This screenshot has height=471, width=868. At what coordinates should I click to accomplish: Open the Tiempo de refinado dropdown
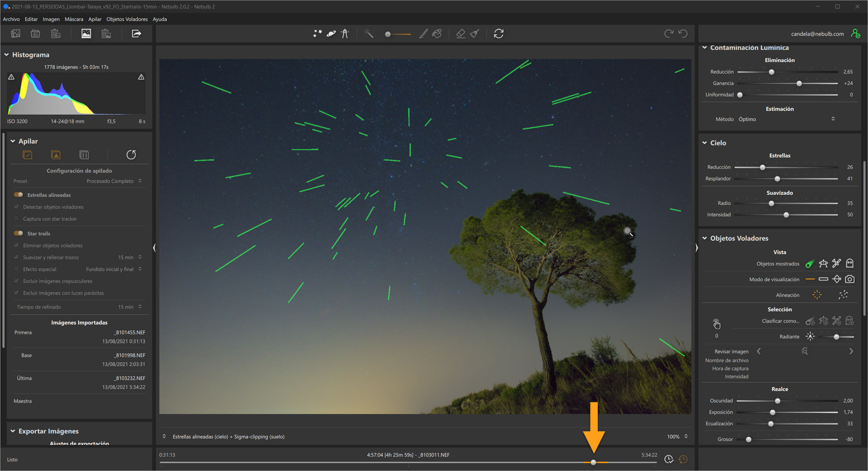(x=130, y=307)
